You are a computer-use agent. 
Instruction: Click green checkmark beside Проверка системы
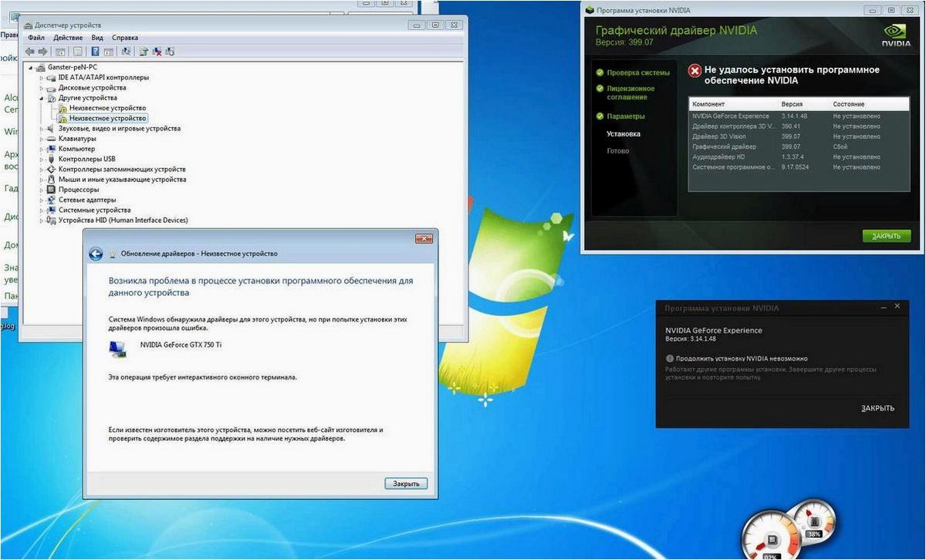coord(599,73)
